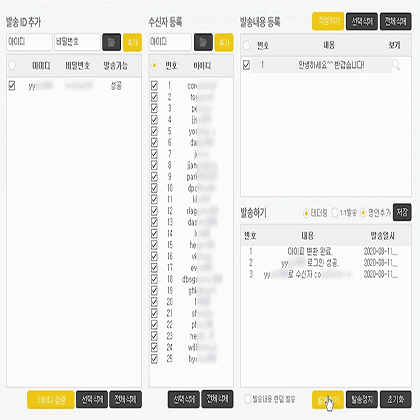Click the 작성하기 button
The height and width of the screenshot is (420, 420).
328,21
